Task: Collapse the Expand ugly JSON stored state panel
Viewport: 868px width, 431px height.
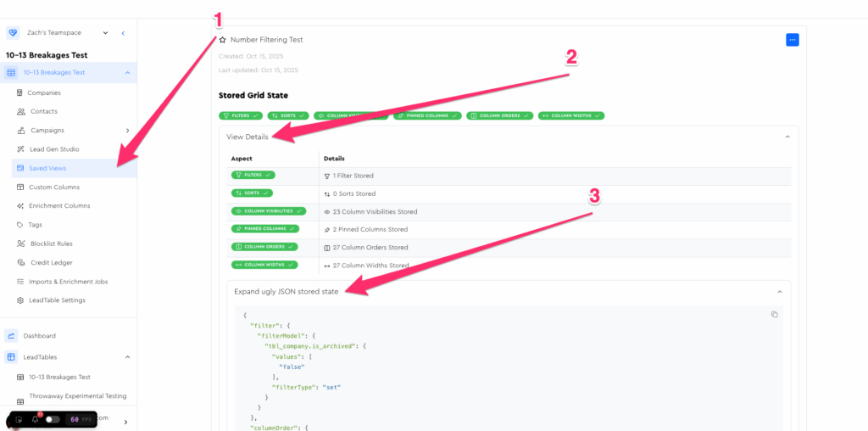Action: [x=779, y=292]
